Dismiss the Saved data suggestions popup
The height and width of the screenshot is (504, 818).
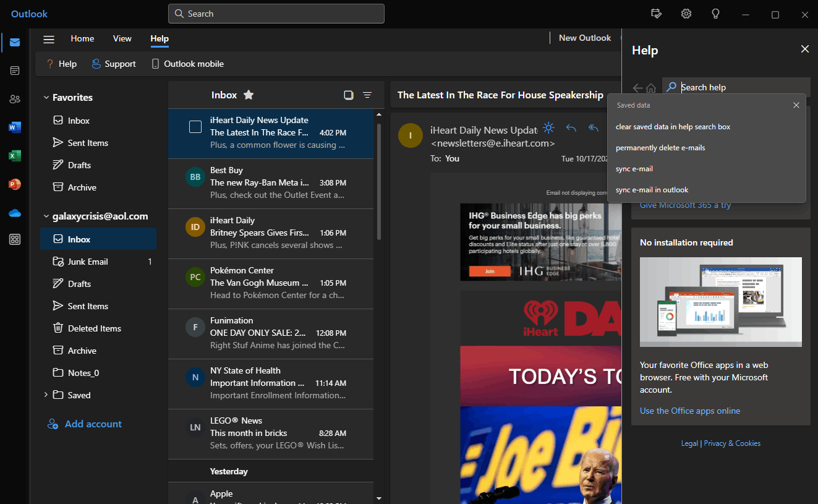tap(796, 105)
